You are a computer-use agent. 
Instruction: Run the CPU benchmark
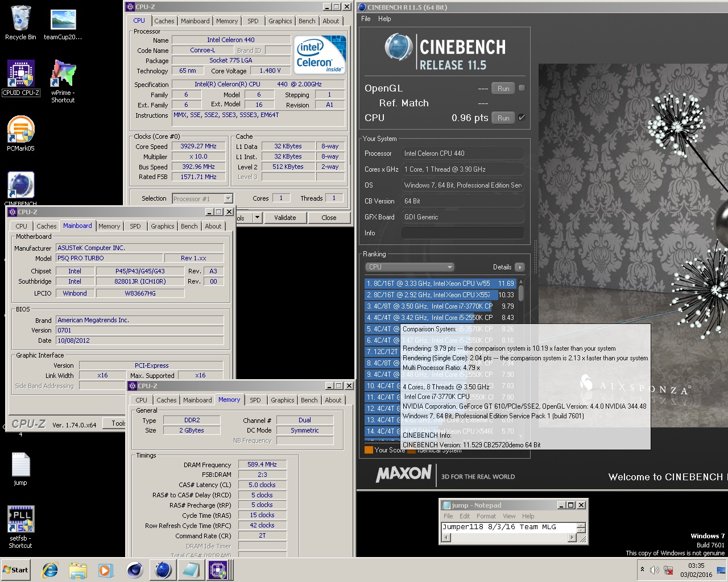503,118
